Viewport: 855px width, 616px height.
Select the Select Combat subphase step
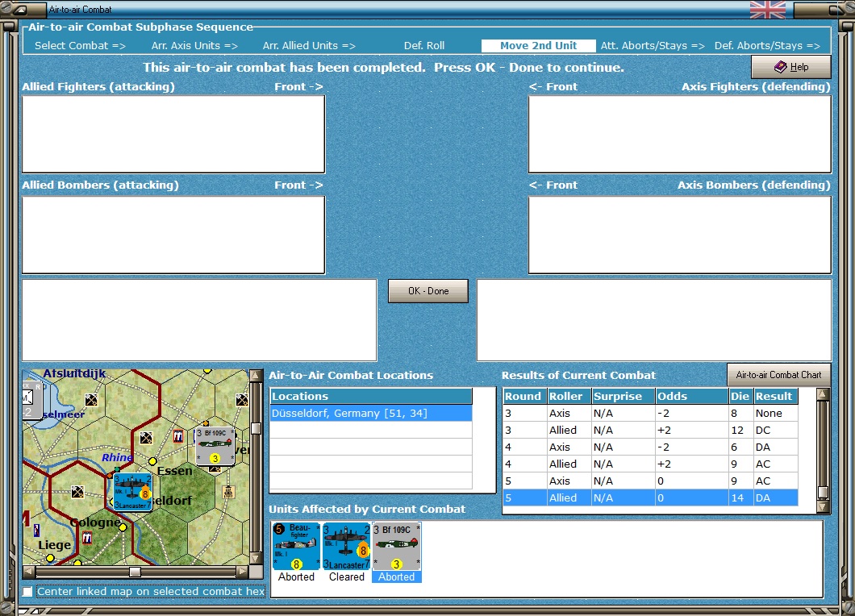click(x=80, y=46)
